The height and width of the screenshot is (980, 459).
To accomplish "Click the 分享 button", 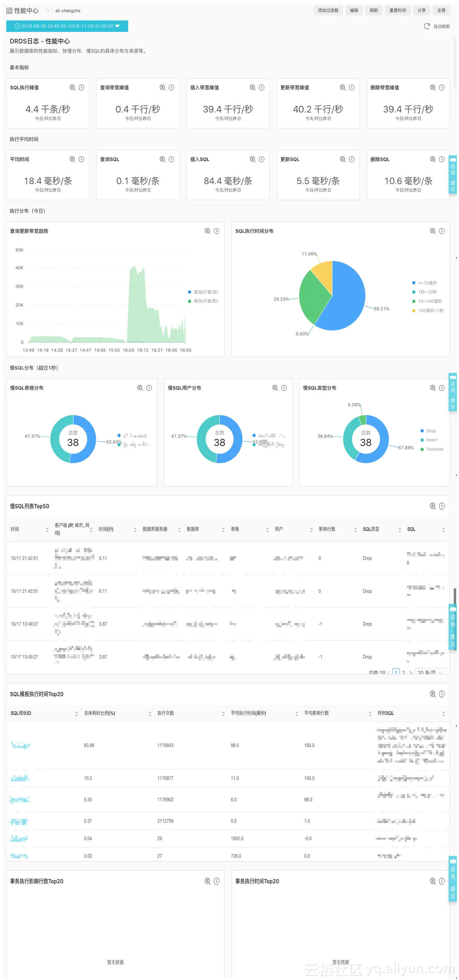I will coord(422,10).
